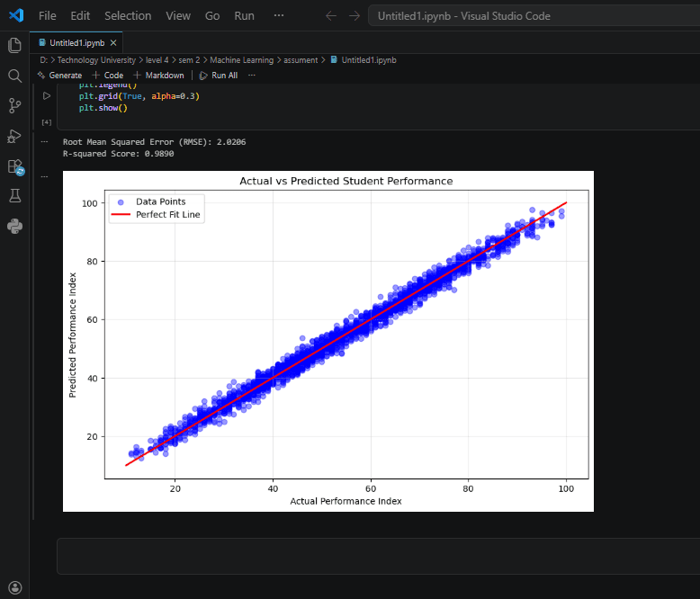Open plot output more actions ellipsis
700x599 pixels.
44,177
